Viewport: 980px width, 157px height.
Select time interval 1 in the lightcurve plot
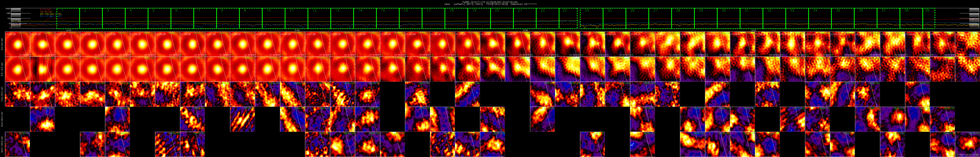pos(68,18)
